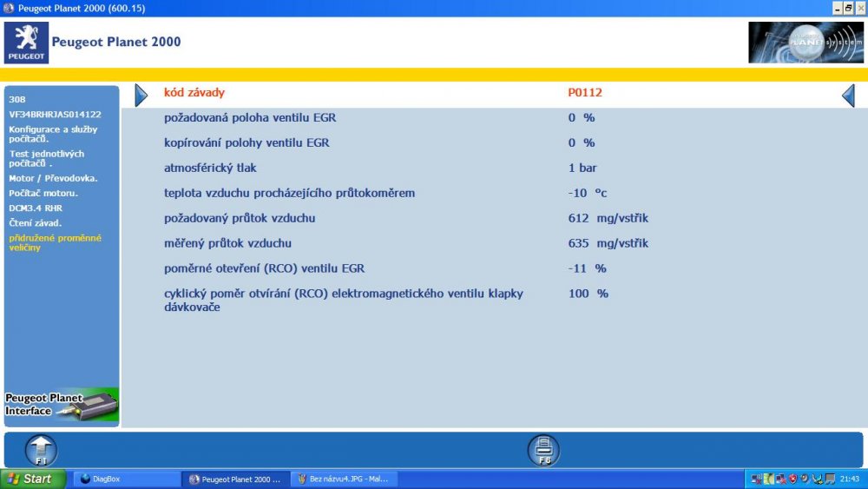Select 'teplota vzduchu procházejícího průtokoměrem' row
This screenshot has height=489, width=868.
click(290, 194)
